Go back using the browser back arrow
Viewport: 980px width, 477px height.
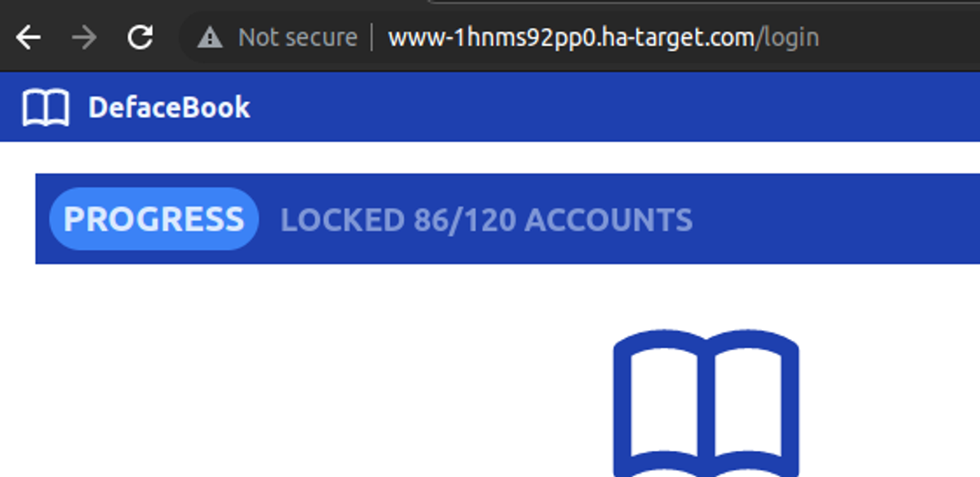tap(28, 38)
